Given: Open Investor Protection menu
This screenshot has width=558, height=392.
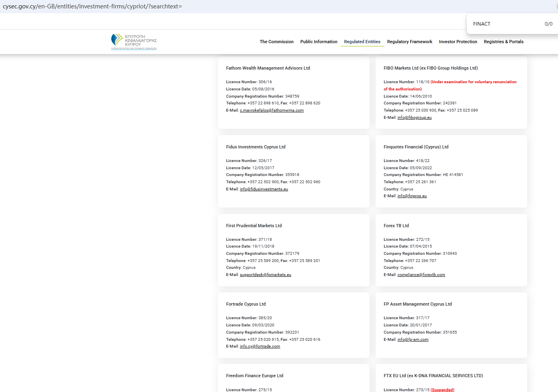Looking at the screenshot, I should coord(458,42).
